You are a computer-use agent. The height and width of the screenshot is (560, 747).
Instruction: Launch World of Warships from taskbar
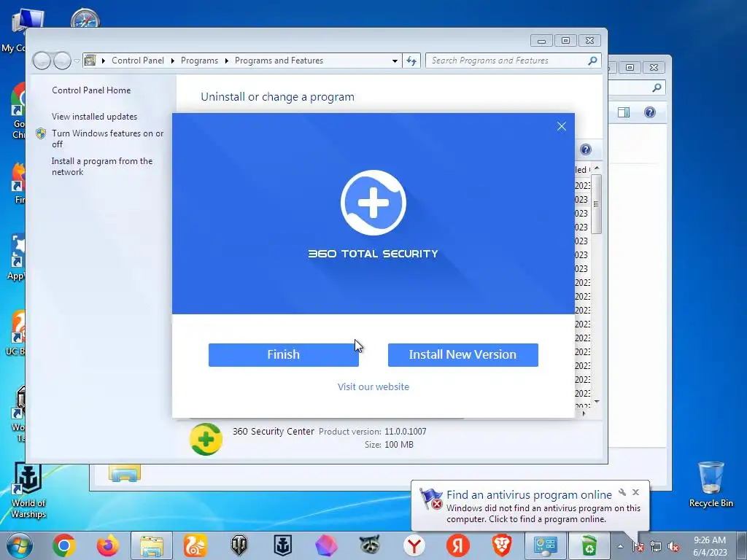tap(282, 545)
